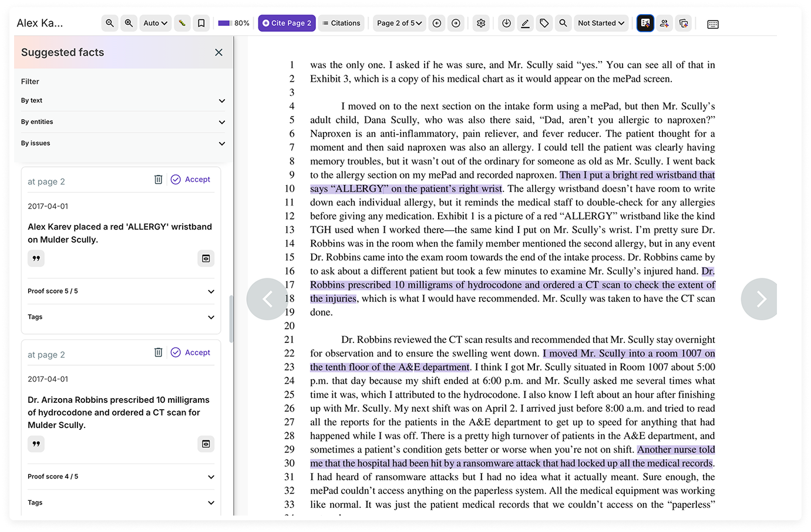The width and height of the screenshot is (811, 532).
Task: Click the pencil edit icon in toolbar
Action: click(525, 23)
